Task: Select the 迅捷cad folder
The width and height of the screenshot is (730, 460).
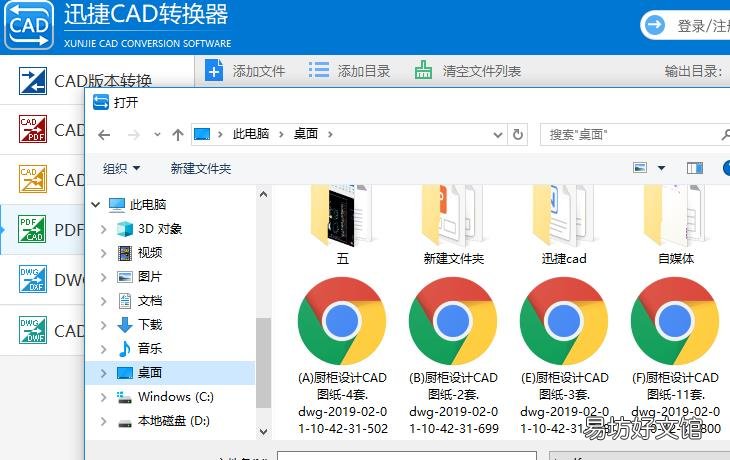Action: [564, 226]
